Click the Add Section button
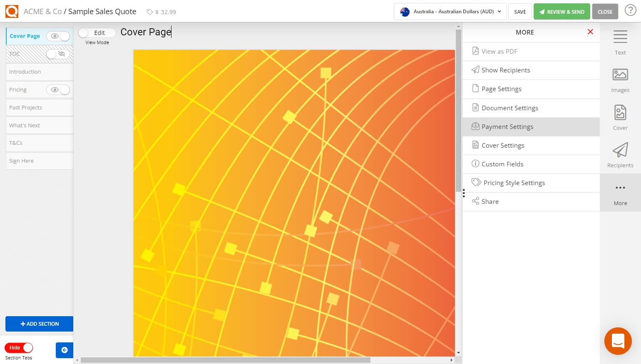 pyautogui.click(x=40, y=324)
